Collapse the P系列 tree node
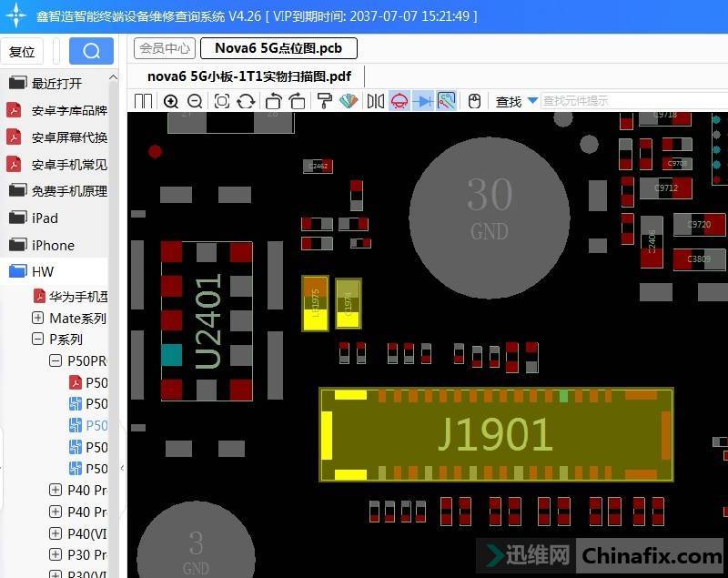The image size is (728, 578). [38, 339]
